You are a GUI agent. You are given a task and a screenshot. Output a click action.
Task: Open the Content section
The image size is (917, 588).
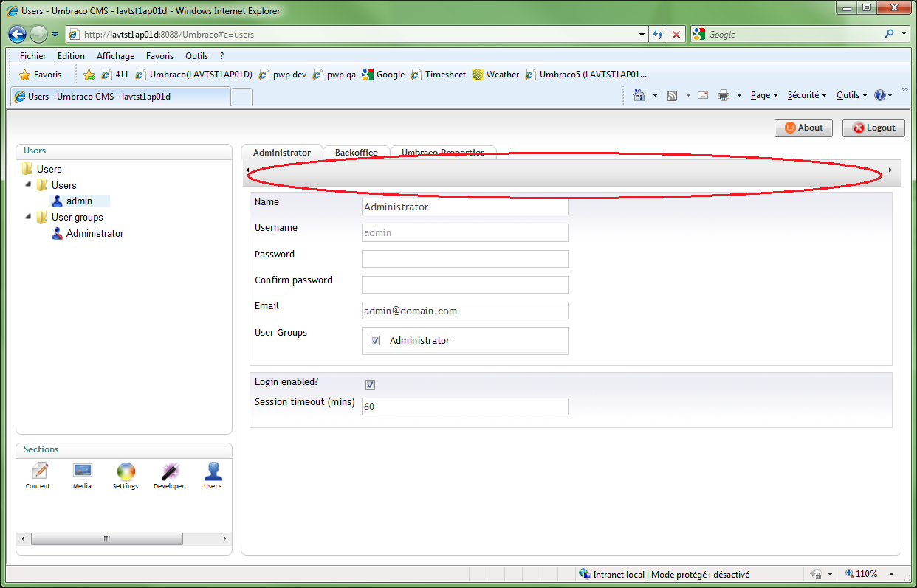tap(38, 476)
